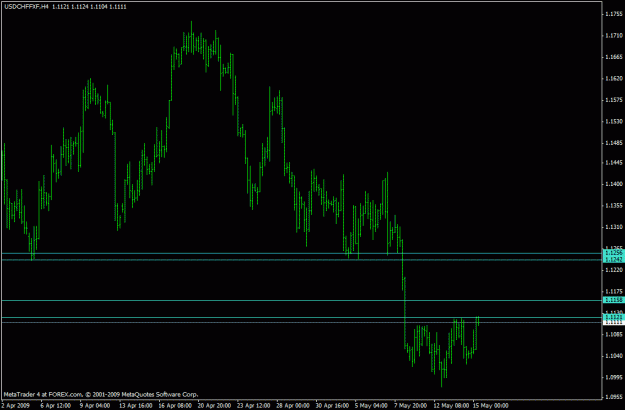Click the 1.1310 price scale label
This screenshot has width=625, height=410.
(x=614, y=227)
